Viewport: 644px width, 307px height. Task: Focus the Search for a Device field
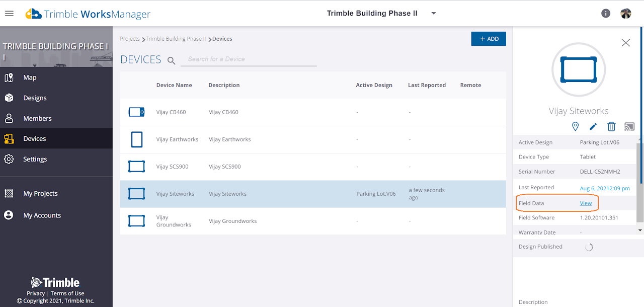coord(249,59)
